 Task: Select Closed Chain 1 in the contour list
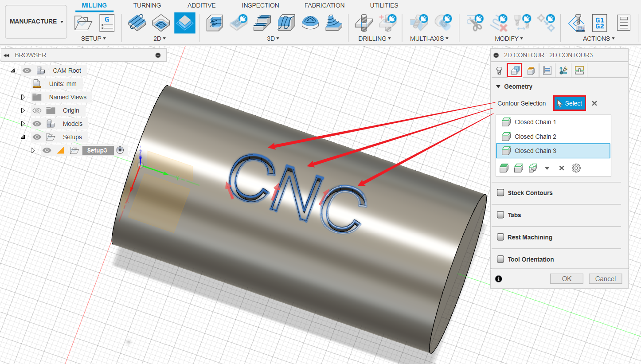[x=534, y=122]
